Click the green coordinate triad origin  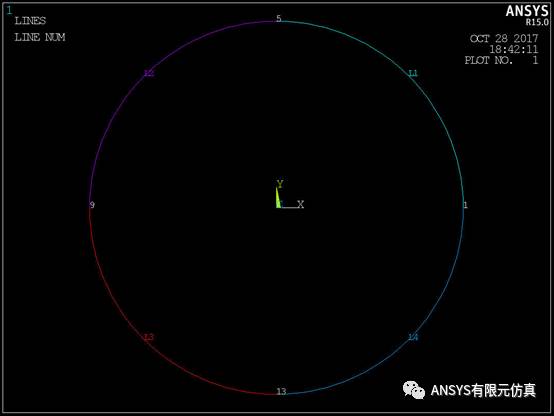pyautogui.click(x=278, y=204)
